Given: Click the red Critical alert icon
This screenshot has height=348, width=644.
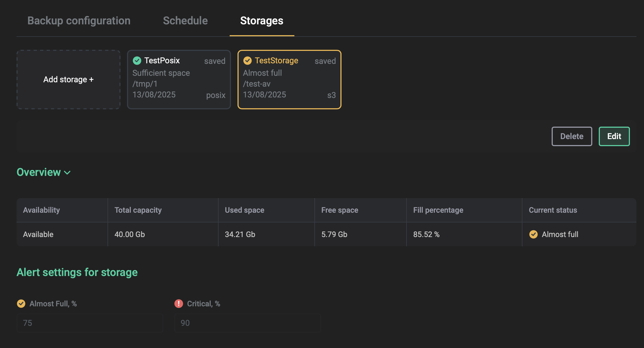Looking at the screenshot, I should pos(178,303).
